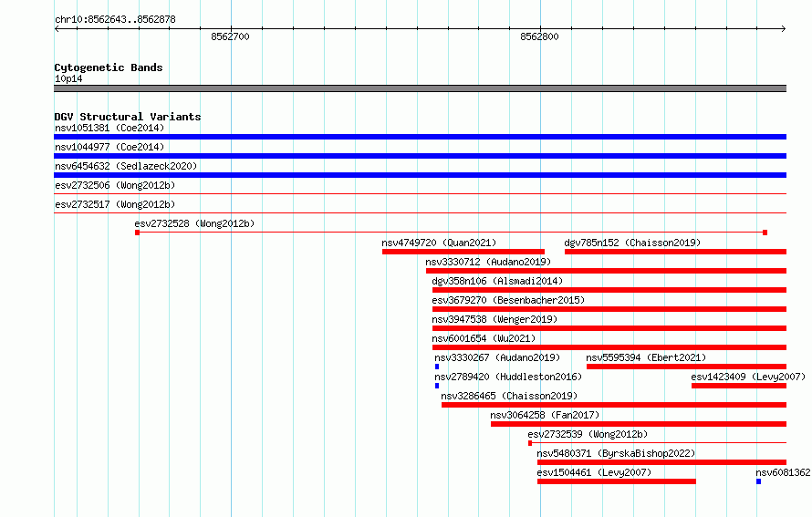Click the esv1423409 red variant bar
Image resolution: width=812 pixels, height=517 pixels.
point(739,386)
